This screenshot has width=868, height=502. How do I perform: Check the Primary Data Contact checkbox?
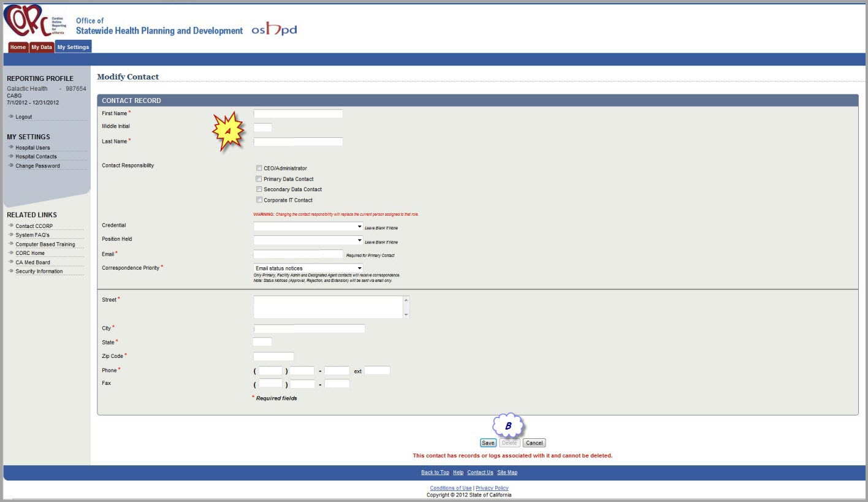tap(259, 178)
